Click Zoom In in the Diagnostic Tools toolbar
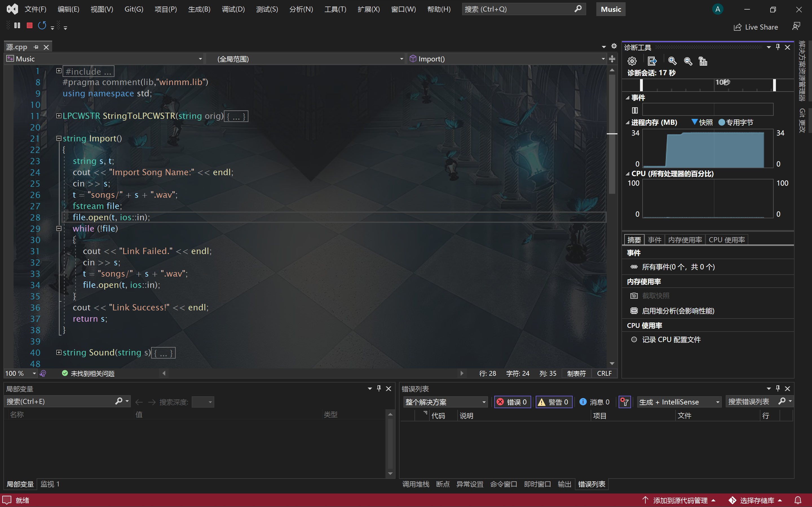The width and height of the screenshot is (812, 507). point(672,61)
